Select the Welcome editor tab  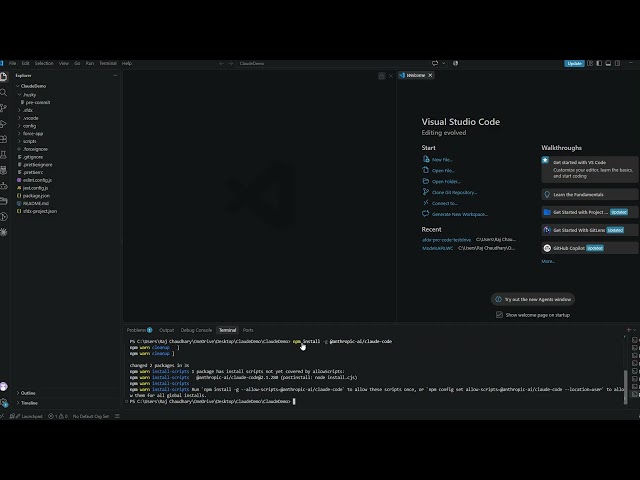[416, 76]
